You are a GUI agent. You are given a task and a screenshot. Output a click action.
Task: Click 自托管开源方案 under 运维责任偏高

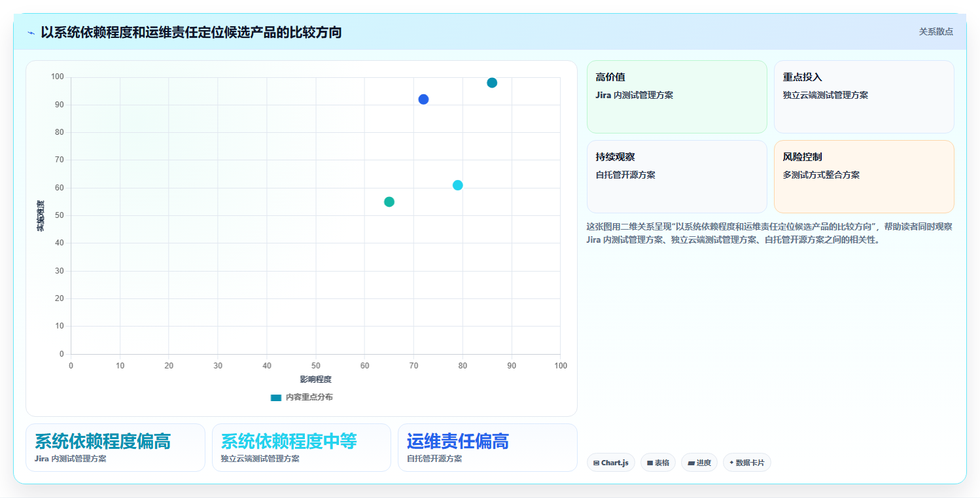pyautogui.click(x=434, y=459)
